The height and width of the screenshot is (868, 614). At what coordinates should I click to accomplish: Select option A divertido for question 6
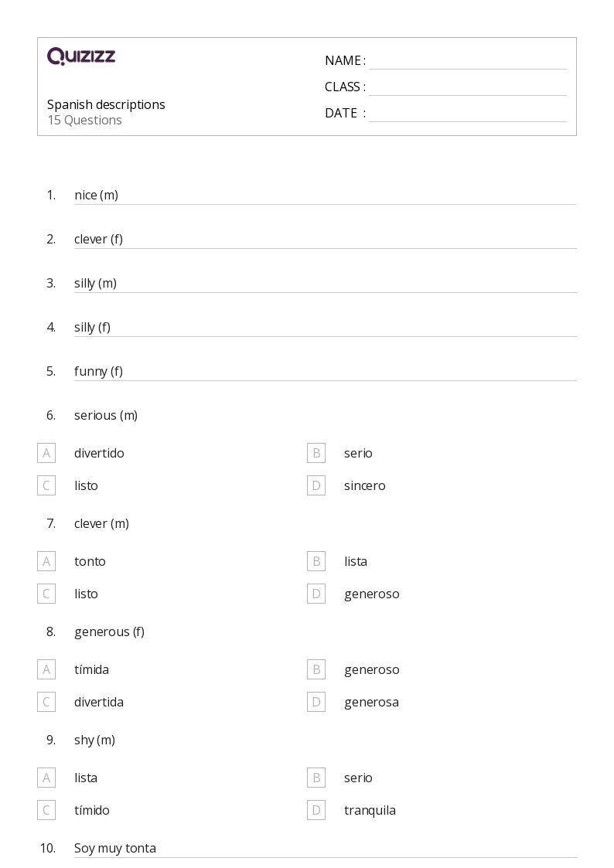pos(46,453)
